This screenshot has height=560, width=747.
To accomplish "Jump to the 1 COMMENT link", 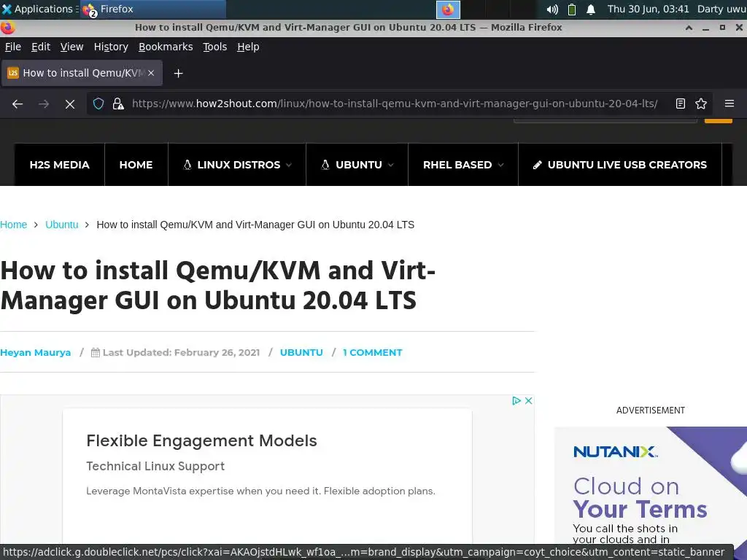I will pos(373,353).
